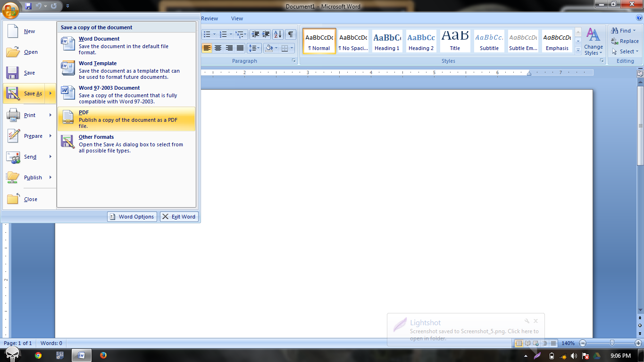Toggle Align Text Right
This screenshot has height=362, width=644.
(229, 48)
